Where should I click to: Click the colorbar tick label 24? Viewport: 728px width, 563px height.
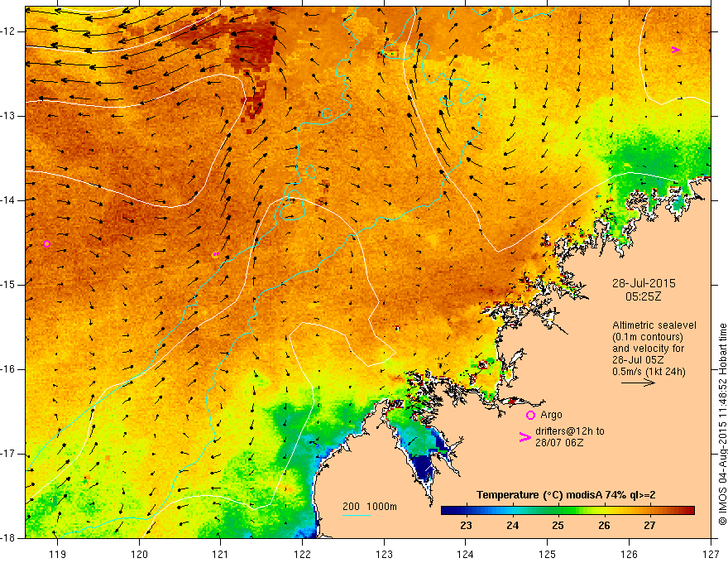(512, 526)
